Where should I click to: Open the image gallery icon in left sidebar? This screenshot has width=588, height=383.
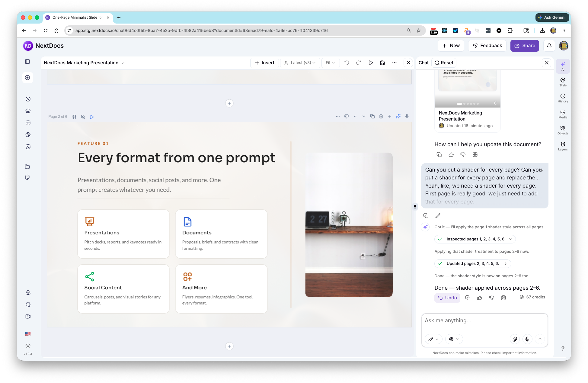click(28, 147)
